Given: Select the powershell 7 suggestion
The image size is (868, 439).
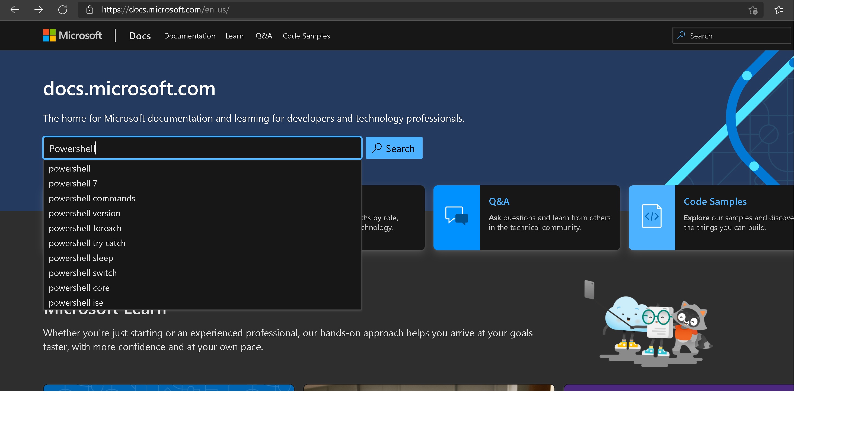Looking at the screenshot, I should click(x=73, y=183).
